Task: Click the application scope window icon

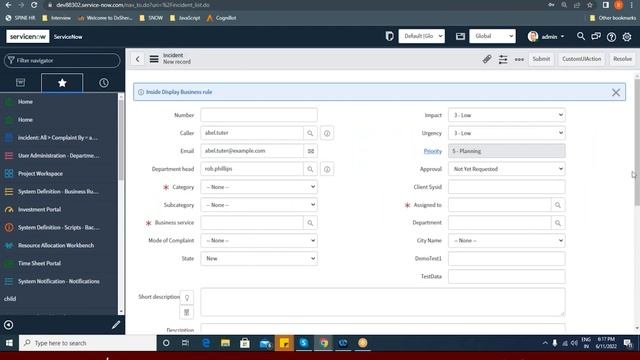Action: 460,36
